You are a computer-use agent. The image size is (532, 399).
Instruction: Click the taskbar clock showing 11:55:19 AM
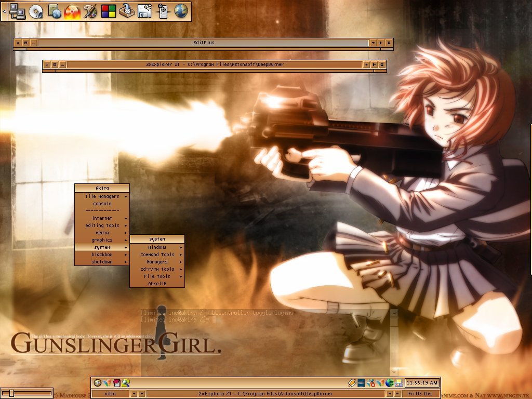(x=422, y=383)
